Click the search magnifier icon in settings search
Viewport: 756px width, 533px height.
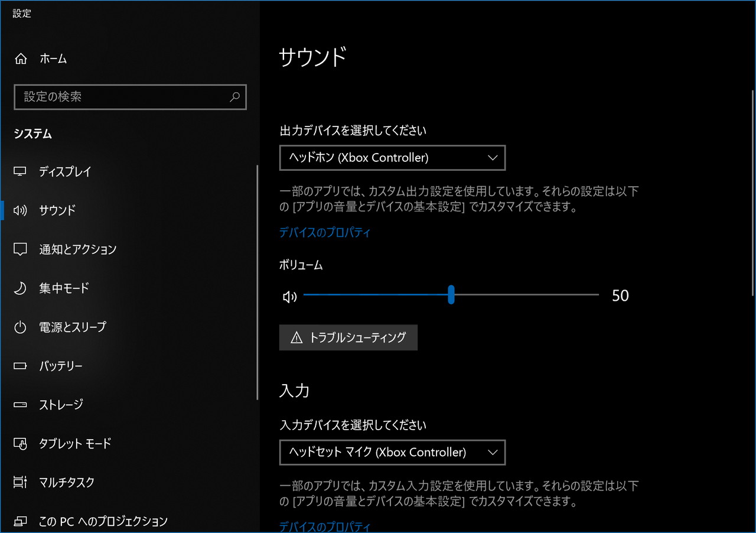(234, 97)
